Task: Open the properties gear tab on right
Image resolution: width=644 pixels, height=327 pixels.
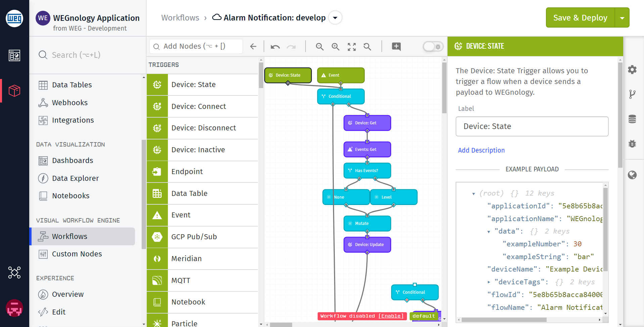Action: [632, 70]
